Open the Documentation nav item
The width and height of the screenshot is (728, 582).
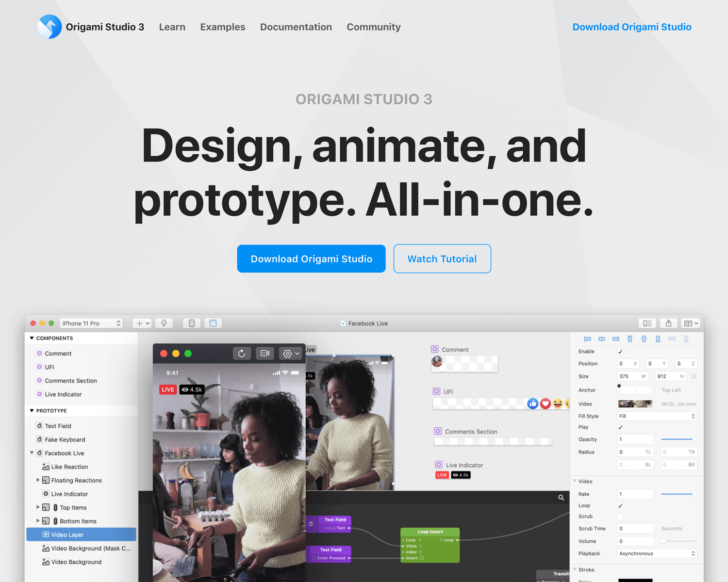click(x=296, y=27)
